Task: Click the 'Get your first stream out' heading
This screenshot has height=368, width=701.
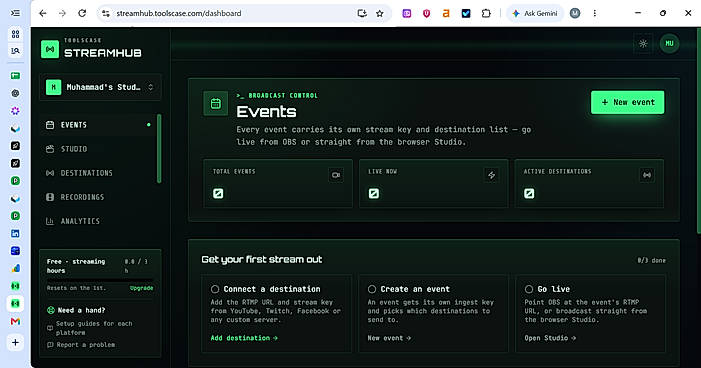Action: (262, 260)
